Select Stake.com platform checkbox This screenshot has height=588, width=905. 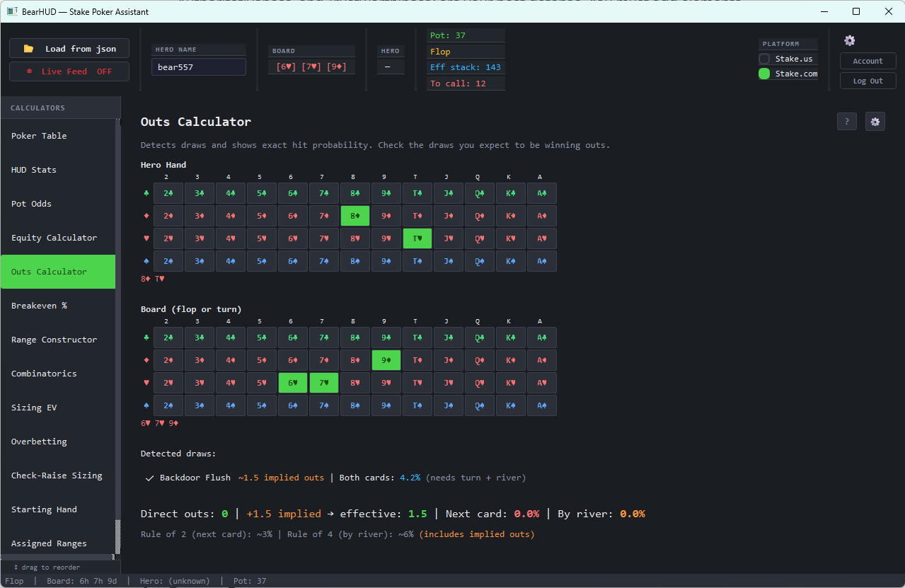click(x=764, y=74)
